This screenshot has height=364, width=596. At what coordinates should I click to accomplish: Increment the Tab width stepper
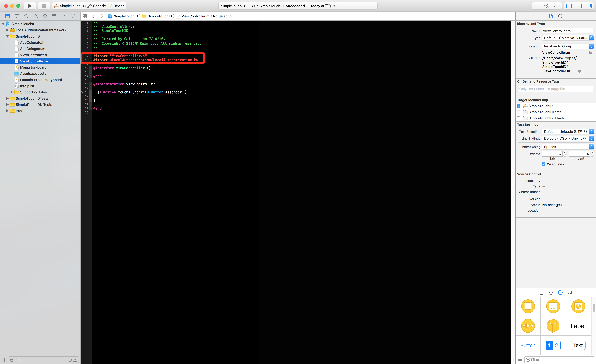click(565, 153)
